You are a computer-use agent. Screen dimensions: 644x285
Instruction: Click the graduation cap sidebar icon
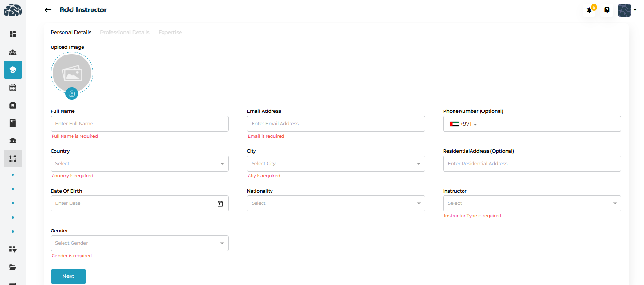(13, 70)
